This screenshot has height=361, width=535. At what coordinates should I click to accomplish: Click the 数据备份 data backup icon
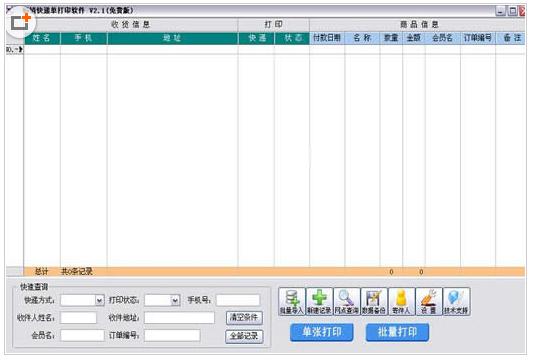click(x=374, y=302)
